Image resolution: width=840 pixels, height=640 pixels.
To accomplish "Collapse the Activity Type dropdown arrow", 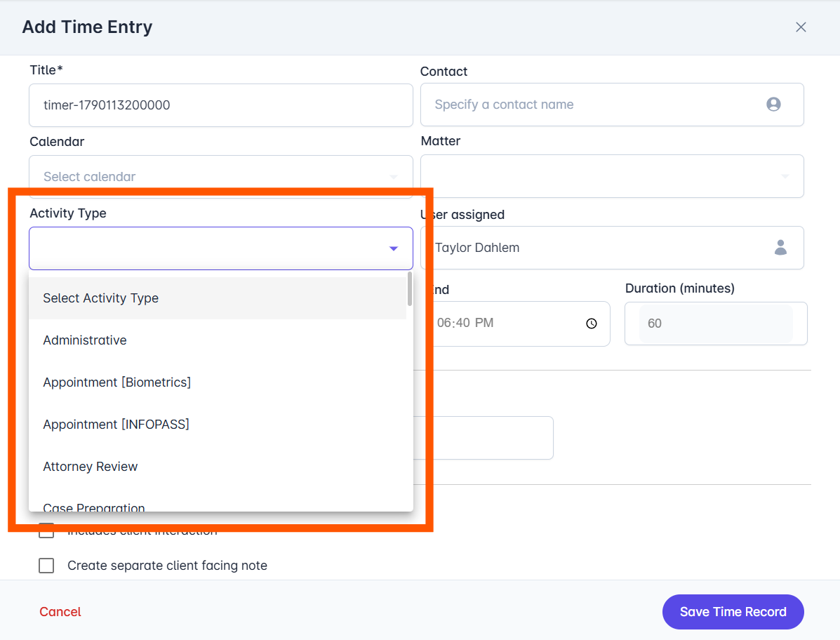I will 394,248.
